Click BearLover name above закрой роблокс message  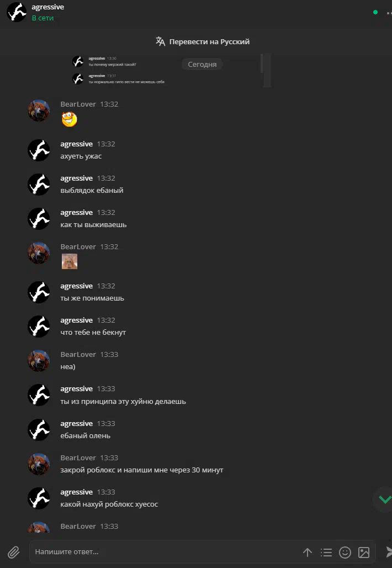tap(78, 457)
